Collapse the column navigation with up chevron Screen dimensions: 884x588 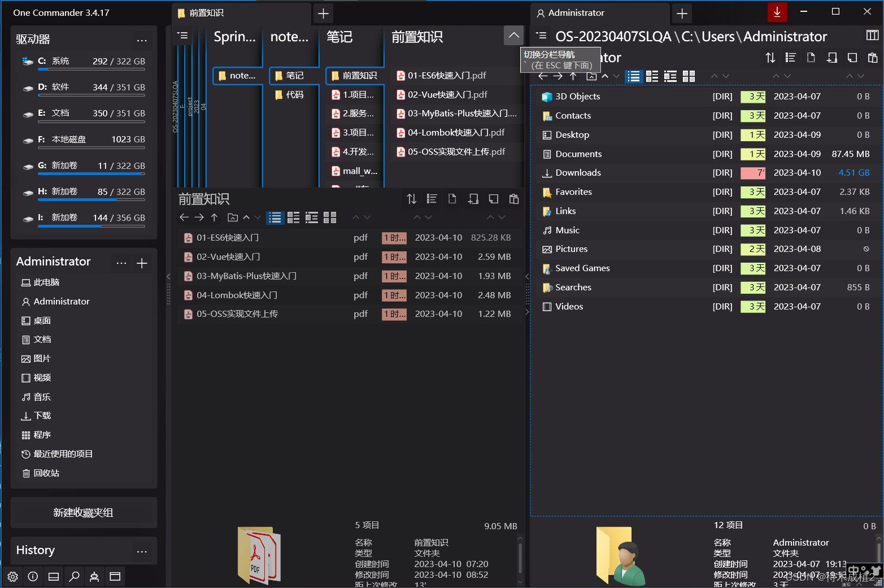(513, 35)
